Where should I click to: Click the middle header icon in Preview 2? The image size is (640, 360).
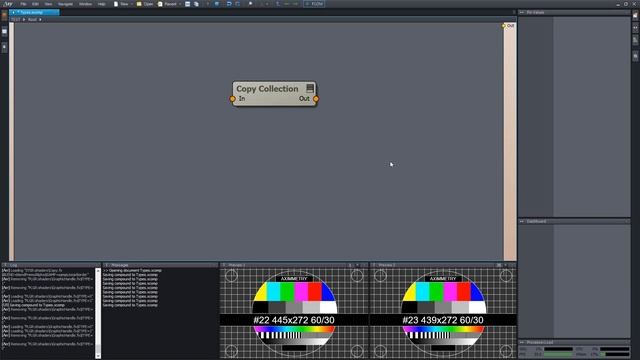pyautogui.click(x=506, y=265)
